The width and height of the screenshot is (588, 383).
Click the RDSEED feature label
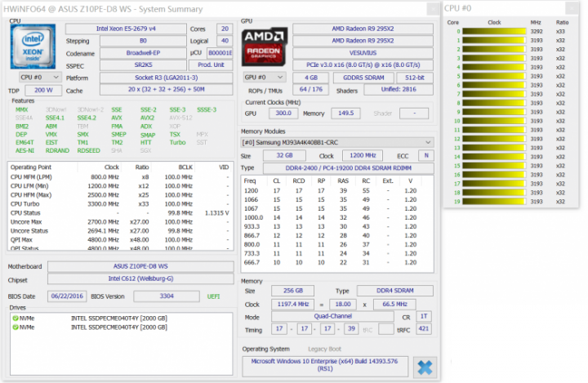coord(88,150)
